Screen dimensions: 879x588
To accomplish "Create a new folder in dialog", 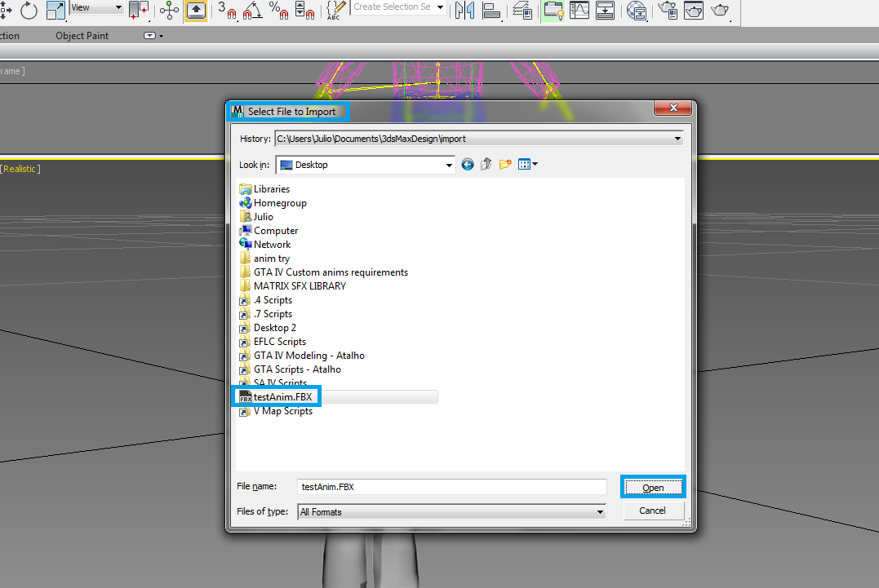I will 505,164.
